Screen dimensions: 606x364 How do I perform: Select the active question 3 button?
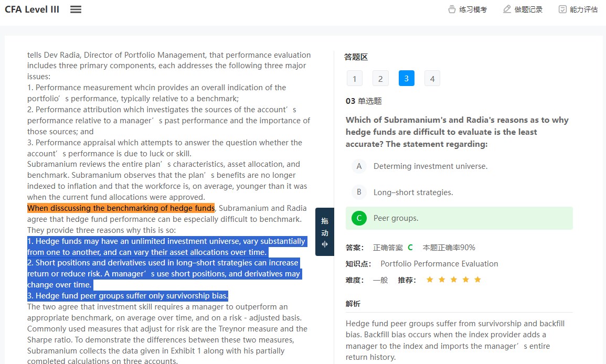406,79
